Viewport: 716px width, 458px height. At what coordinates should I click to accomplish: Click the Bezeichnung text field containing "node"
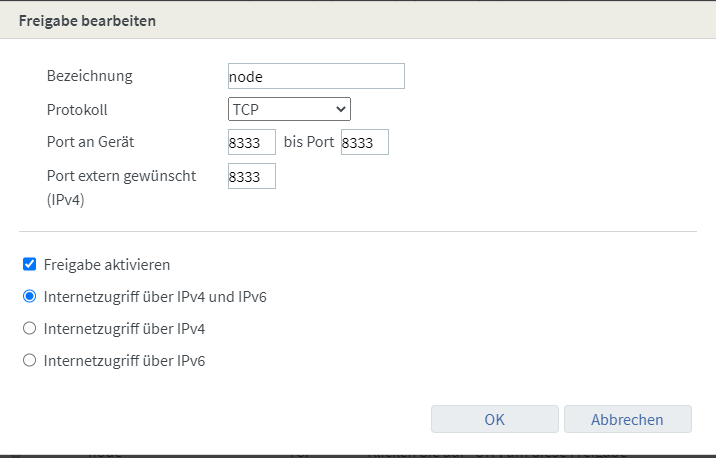316,76
